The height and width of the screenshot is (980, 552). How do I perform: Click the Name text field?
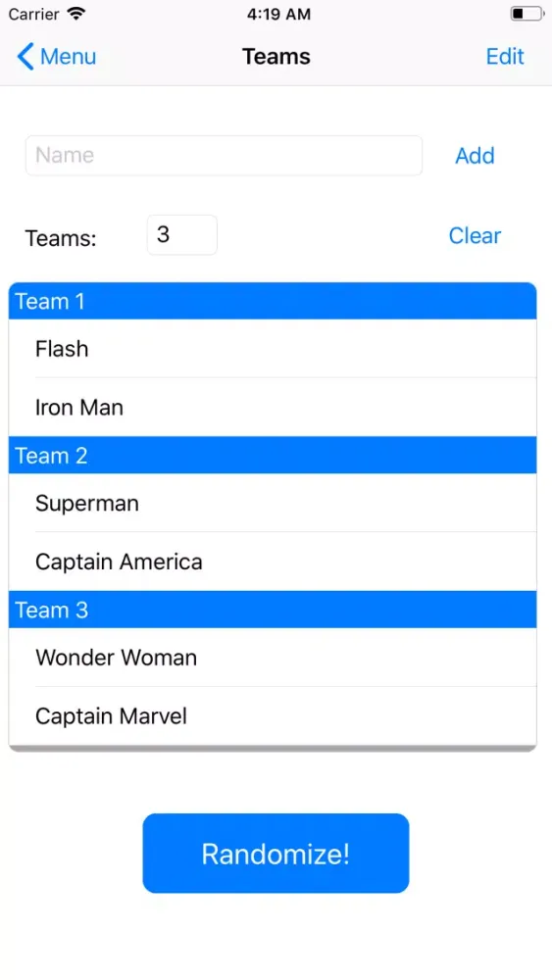coord(224,156)
